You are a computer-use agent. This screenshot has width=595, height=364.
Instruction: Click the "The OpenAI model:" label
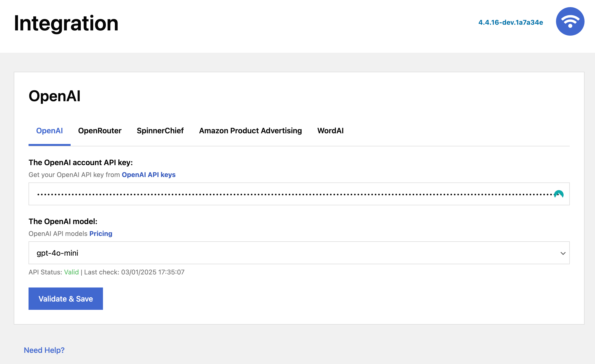[63, 221]
